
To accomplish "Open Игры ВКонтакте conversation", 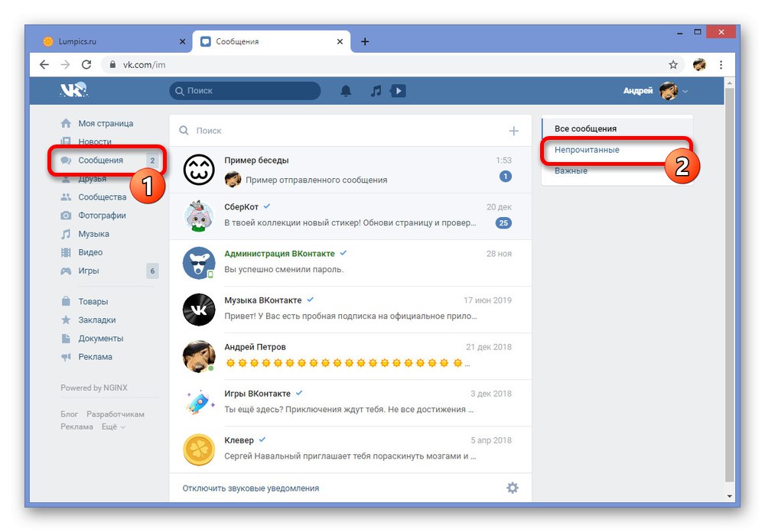I will [x=350, y=403].
